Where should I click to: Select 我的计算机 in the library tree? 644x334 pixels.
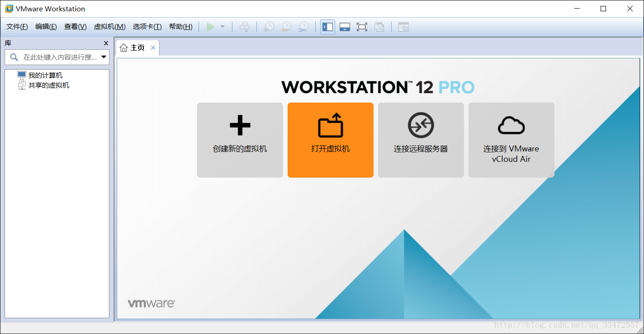click(x=45, y=75)
